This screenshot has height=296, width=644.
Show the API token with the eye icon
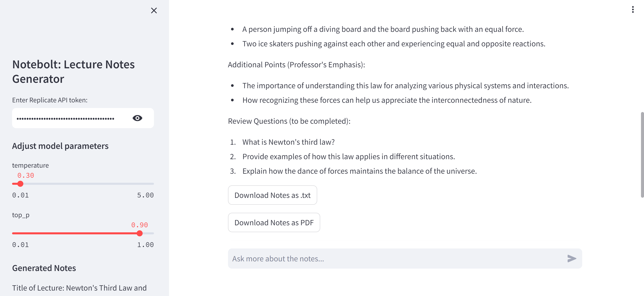pos(137,118)
